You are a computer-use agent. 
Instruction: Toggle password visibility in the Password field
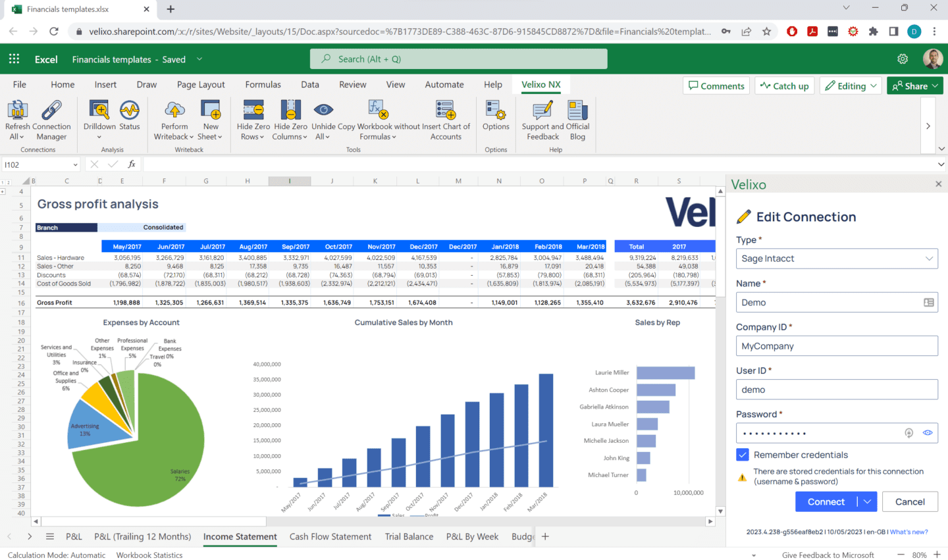(x=928, y=433)
